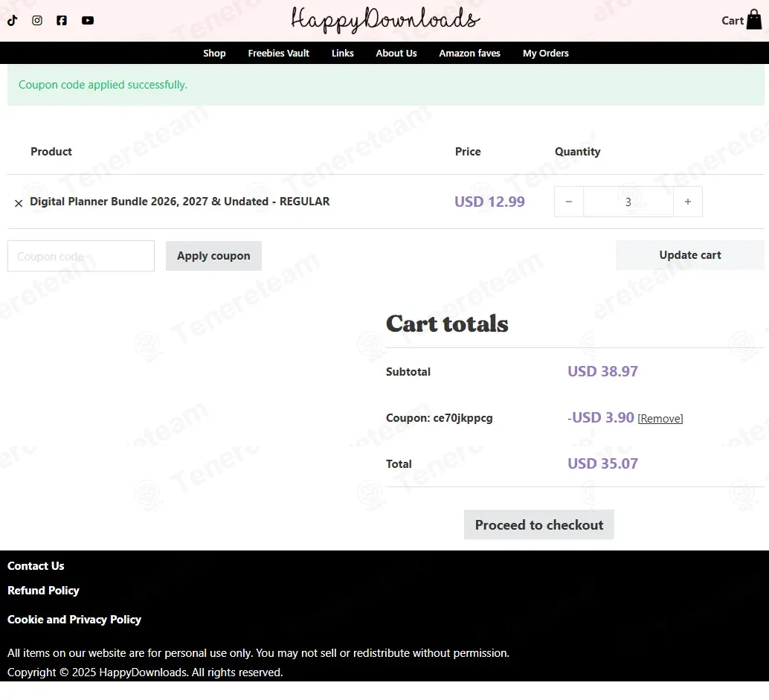Open the Shop menu item
Viewport: 769px width, 700px height.
point(214,53)
